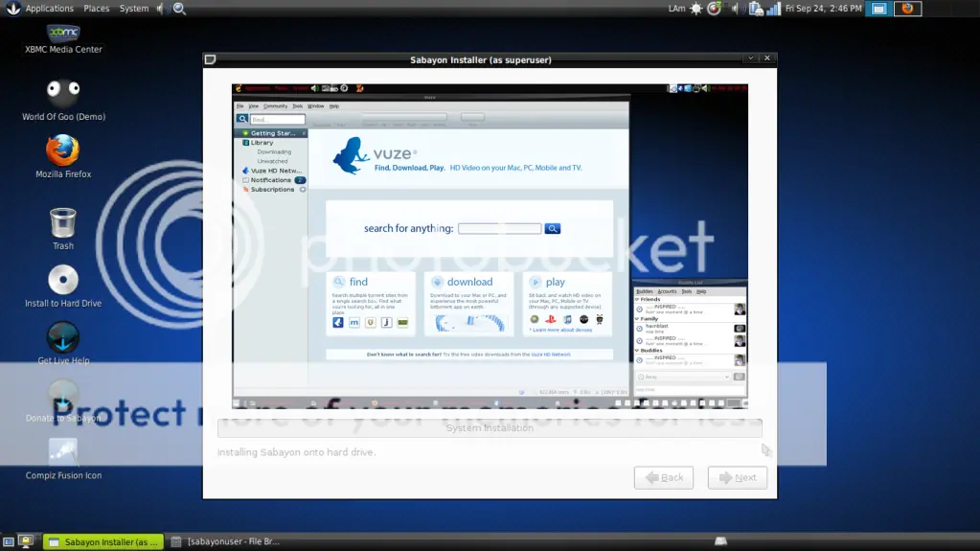Screen dimensions: 980x551
Task: Click the Sabayon logo in top panel
Action: coord(12,8)
